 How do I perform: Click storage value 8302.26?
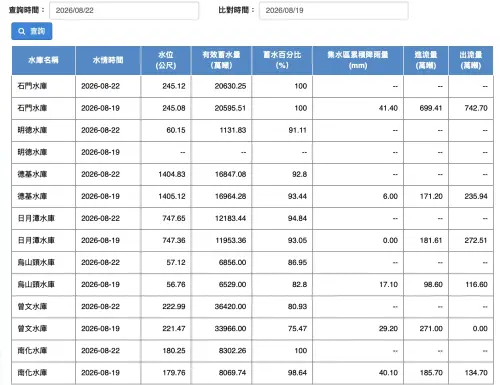tap(232, 350)
